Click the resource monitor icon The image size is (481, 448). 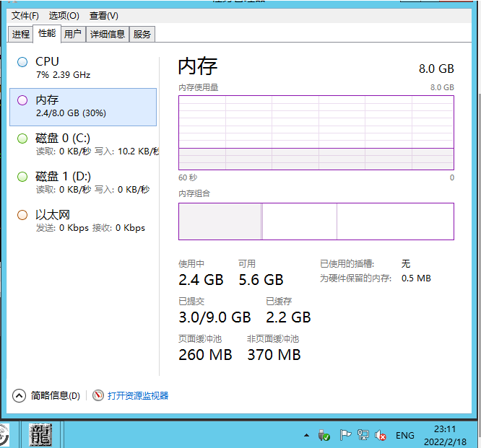[x=98, y=395]
